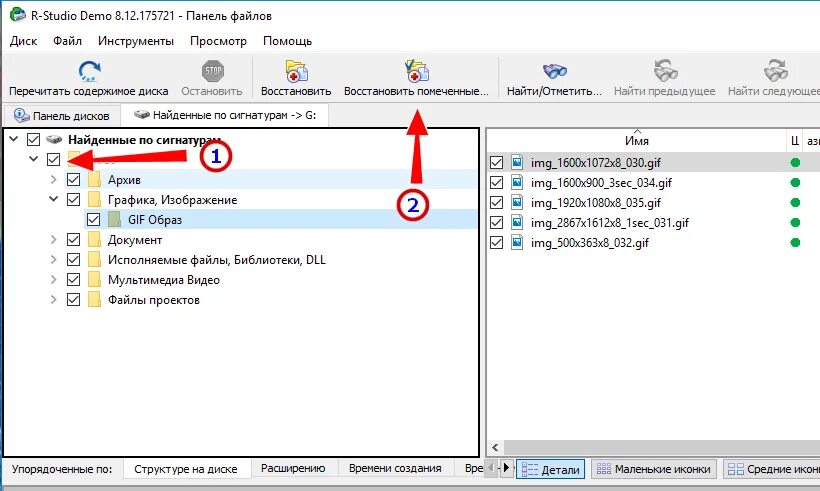This screenshot has width=820, height=491.
Task: Click file icon of img_500x363x8_032.gif
Action: pos(517,243)
